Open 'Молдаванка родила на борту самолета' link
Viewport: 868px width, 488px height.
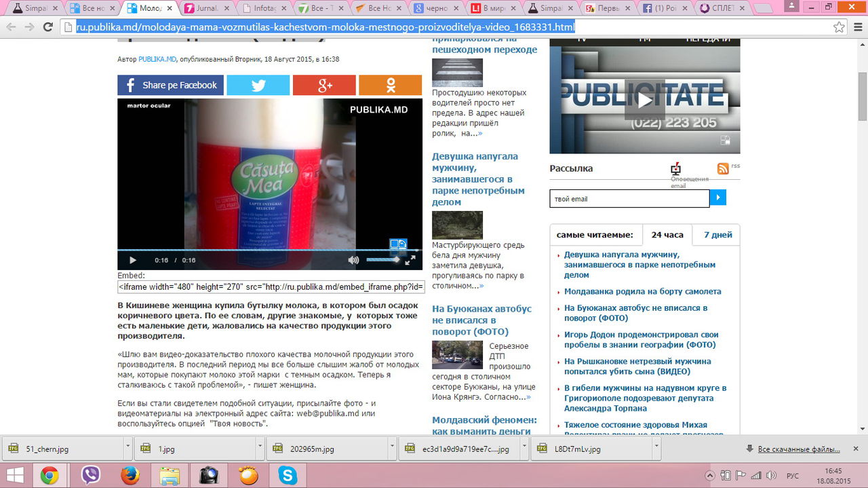(x=643, y=291)
